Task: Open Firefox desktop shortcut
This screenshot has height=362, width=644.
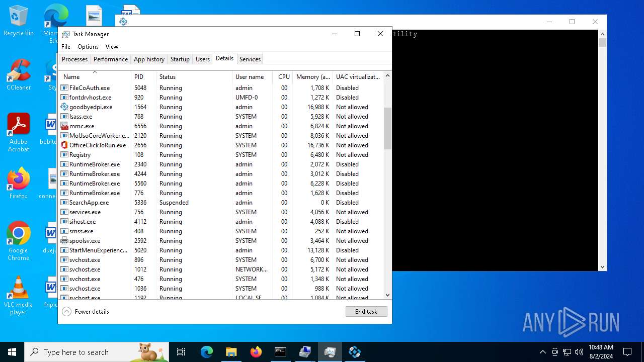Action: tap(19, 183)
